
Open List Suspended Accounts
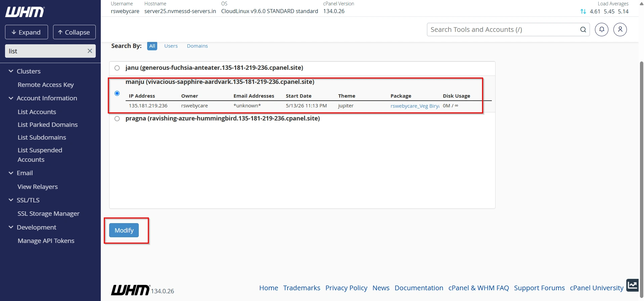(x=40, y=155)
